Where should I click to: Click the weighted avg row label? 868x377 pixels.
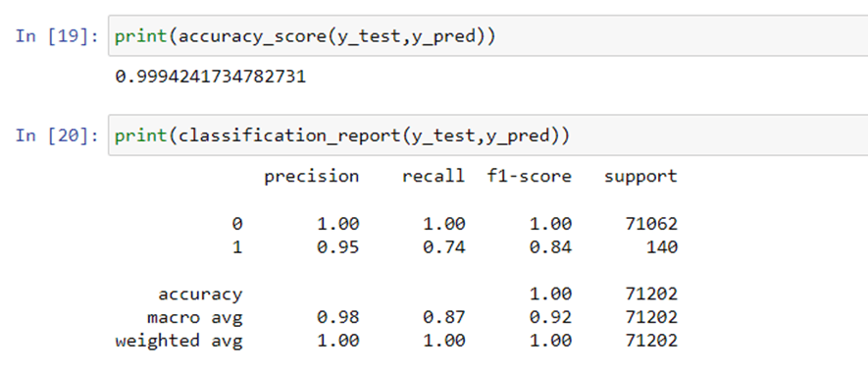(x=179, y=341)
